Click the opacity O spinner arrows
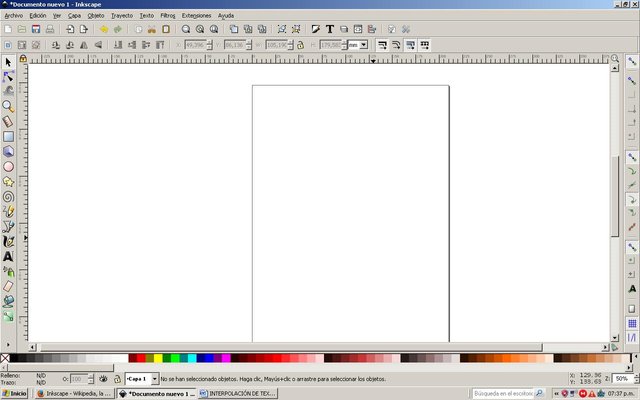Screen dimensions: 640x400 pos(91,379)
